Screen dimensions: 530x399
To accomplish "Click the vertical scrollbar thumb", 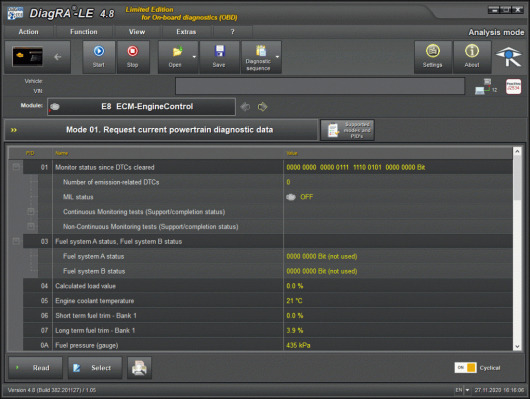I will pos(517,178).
